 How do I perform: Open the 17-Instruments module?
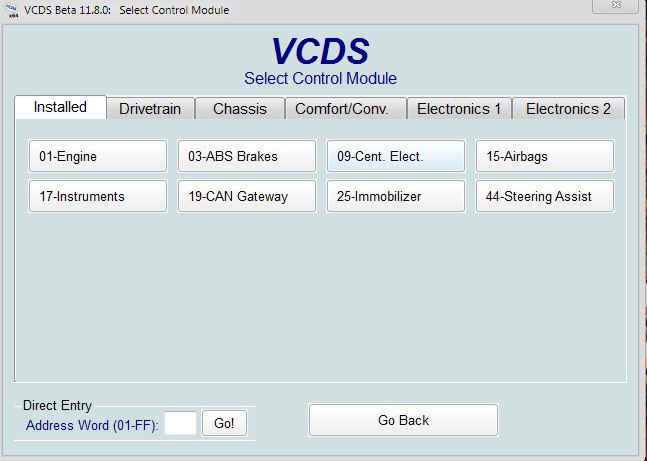click(98, 196)
